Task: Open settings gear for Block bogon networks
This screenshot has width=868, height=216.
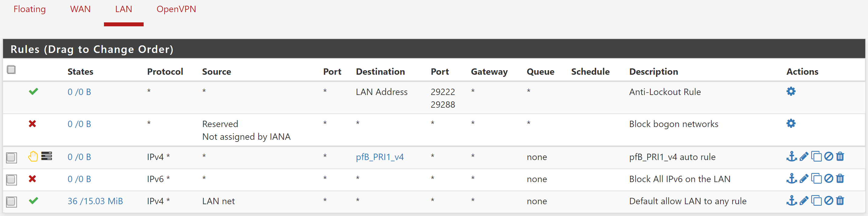Action: pos(790,123)
